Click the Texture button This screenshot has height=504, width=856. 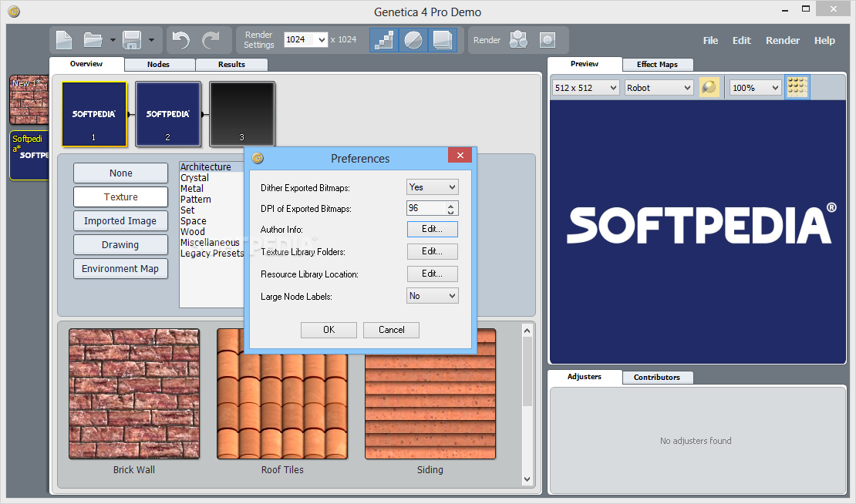[x=120, y=197]
